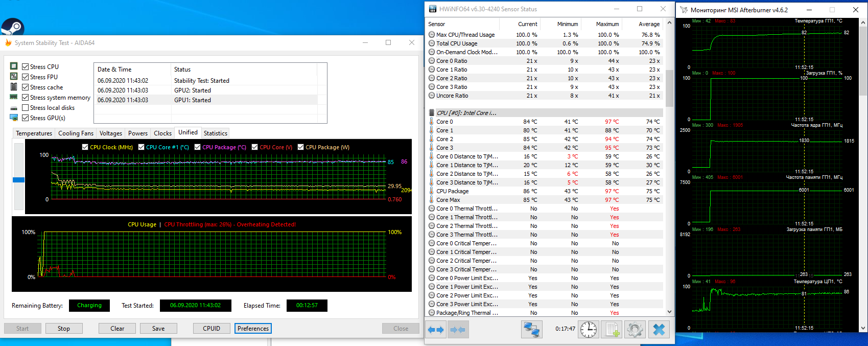Click Afterburner scrollbar down arrow

(x=864, y=328)
